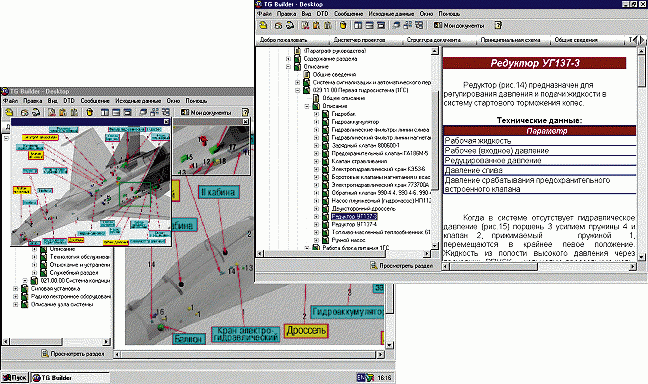
Task: Click the second toolbar icon next to home, front window
Action: 279,25
